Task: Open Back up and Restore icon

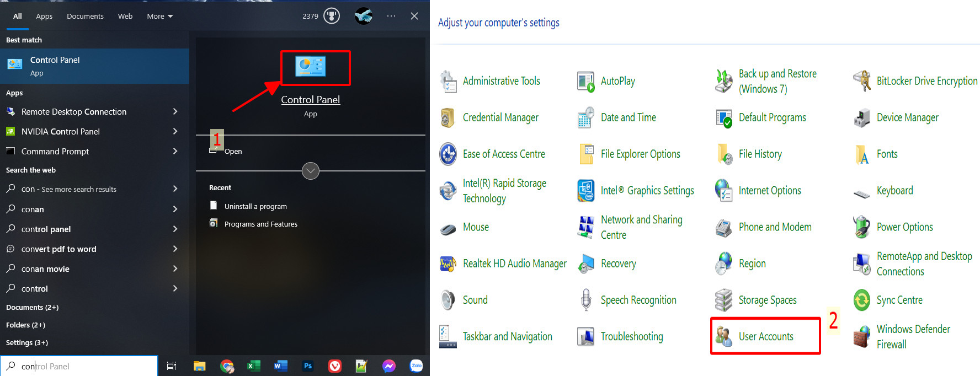Action: point(724,81)
